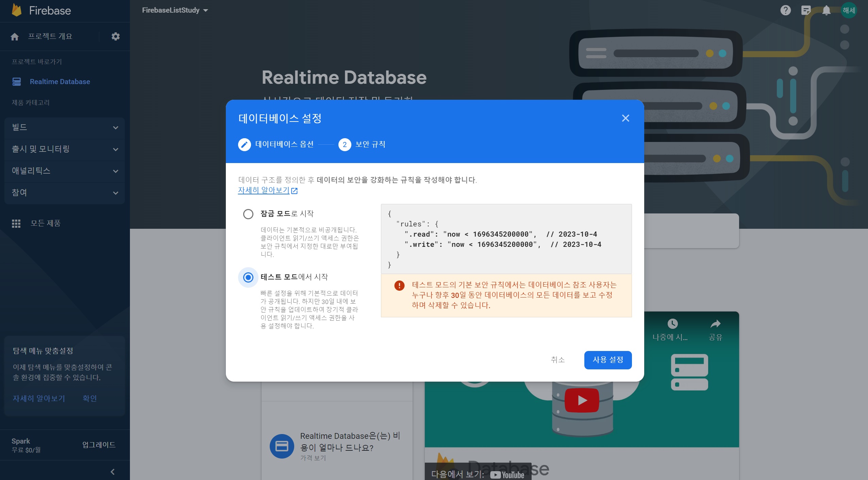
Task: Open the FirebaseListStudy project dropdown
Action: coord(175,10)
